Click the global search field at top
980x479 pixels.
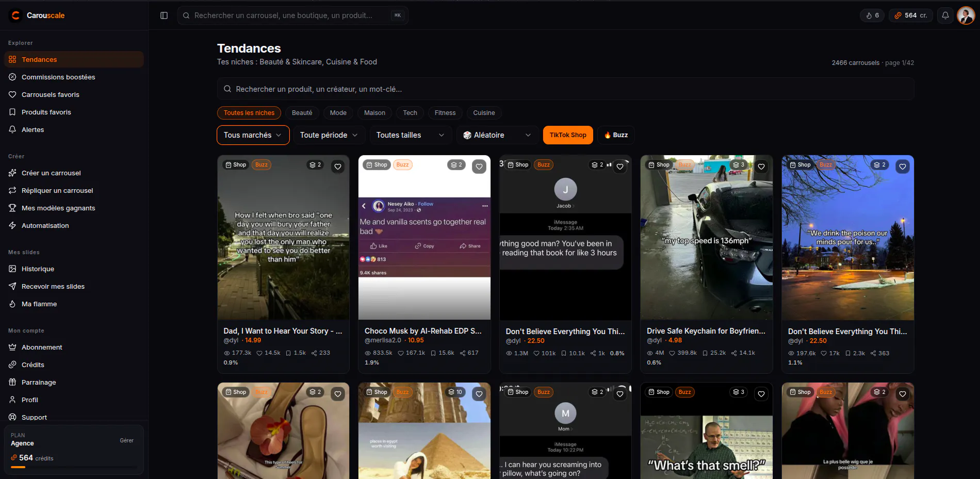tap(293, 15)
